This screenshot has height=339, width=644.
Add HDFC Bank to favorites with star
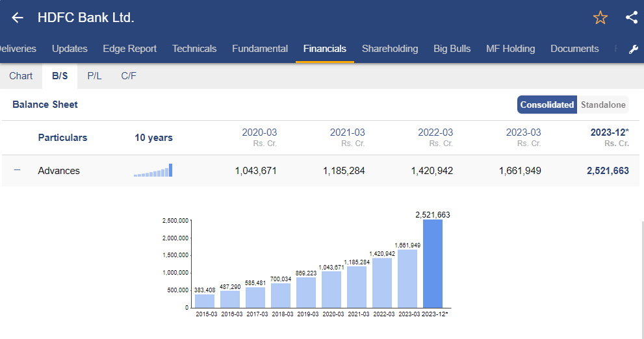click(x=600, y=18)
